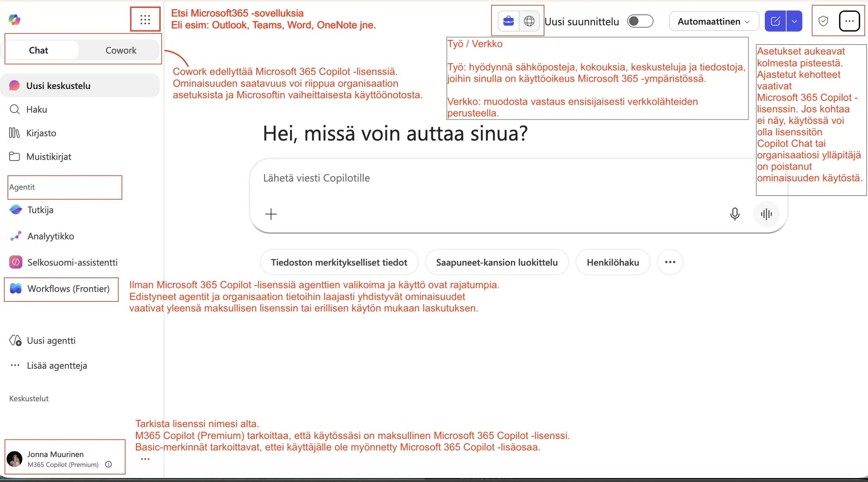Click the heading Hei, missä voin auttaa sinua?

(395, 133)
